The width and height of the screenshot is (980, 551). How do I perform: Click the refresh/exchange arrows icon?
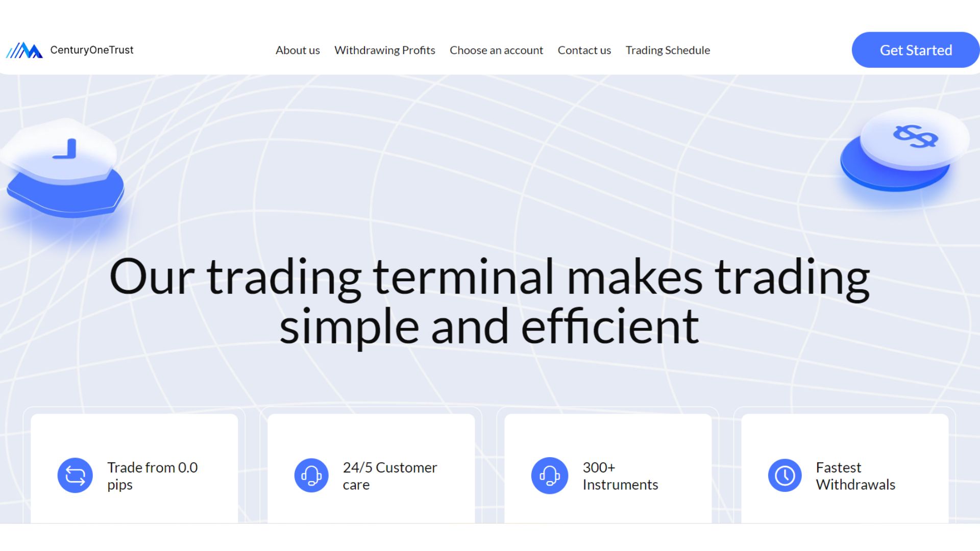coord(75,475)
